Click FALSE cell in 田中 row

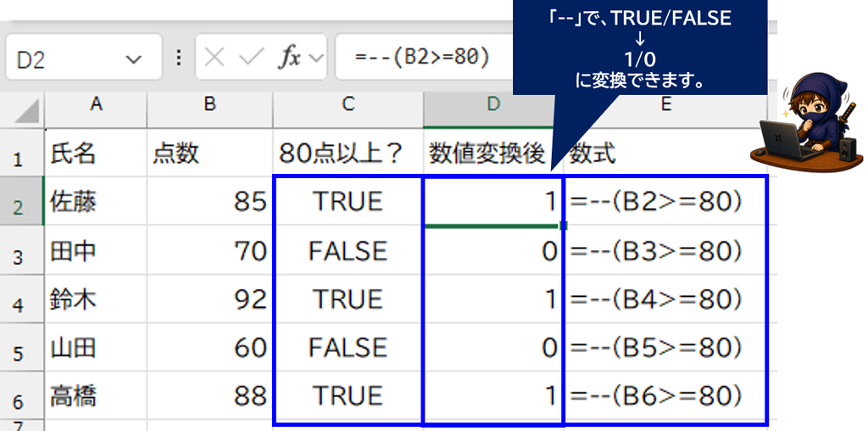click(348, 250)
